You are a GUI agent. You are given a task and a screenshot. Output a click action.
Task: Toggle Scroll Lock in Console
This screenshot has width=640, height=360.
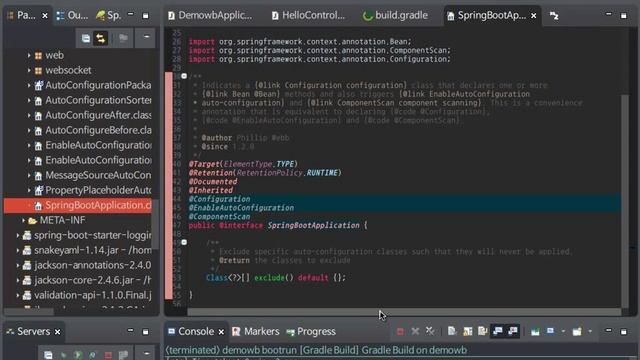pos(468,331)
